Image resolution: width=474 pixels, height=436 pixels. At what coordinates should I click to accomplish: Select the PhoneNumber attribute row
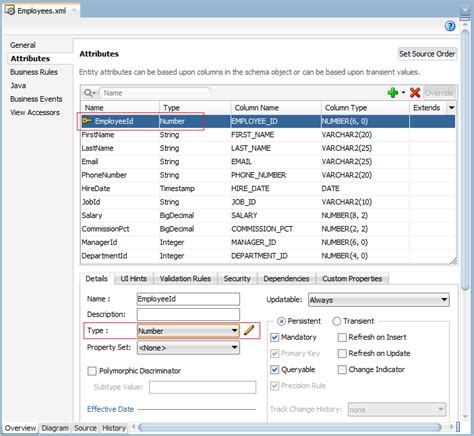[x=268, y=175]
